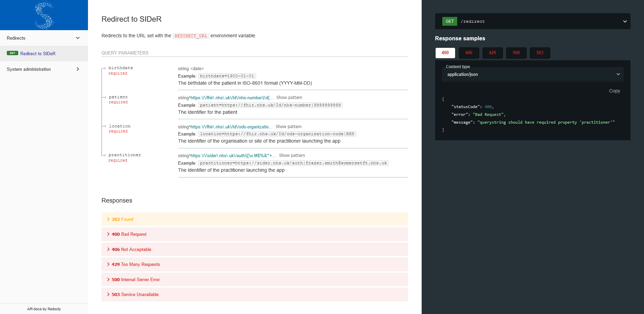Expand the 429 Too Many Requests response

coord(255,264)
